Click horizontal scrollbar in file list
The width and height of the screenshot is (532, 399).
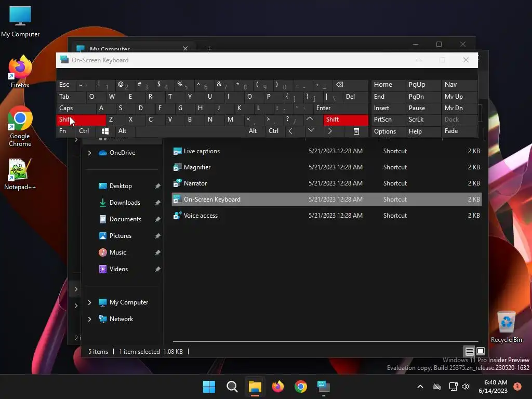pos(325,341)
